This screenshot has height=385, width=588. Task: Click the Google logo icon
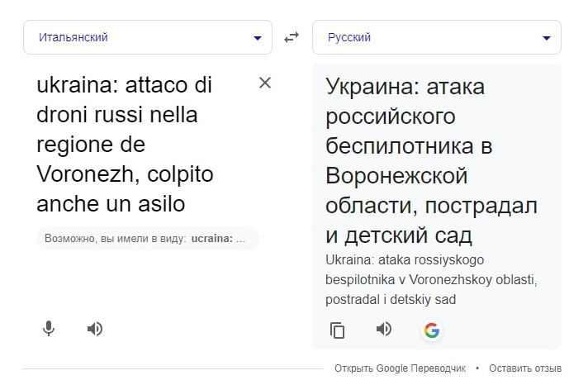(x=431, y=330)
